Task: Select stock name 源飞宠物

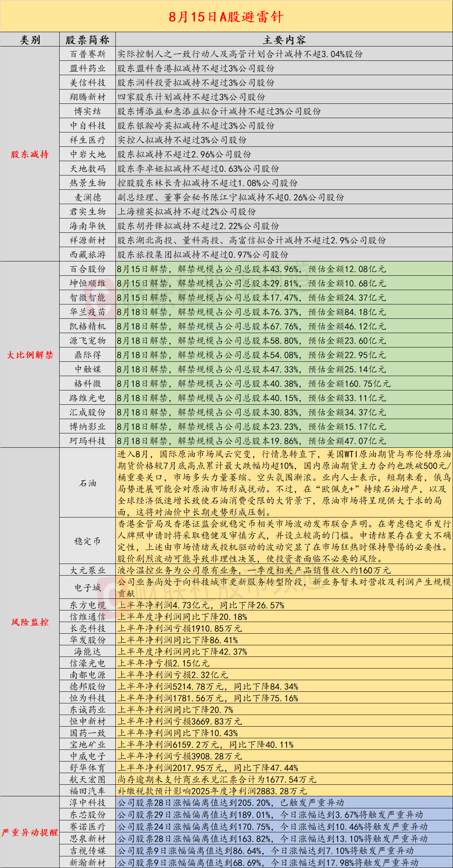Action: point(88,340)
